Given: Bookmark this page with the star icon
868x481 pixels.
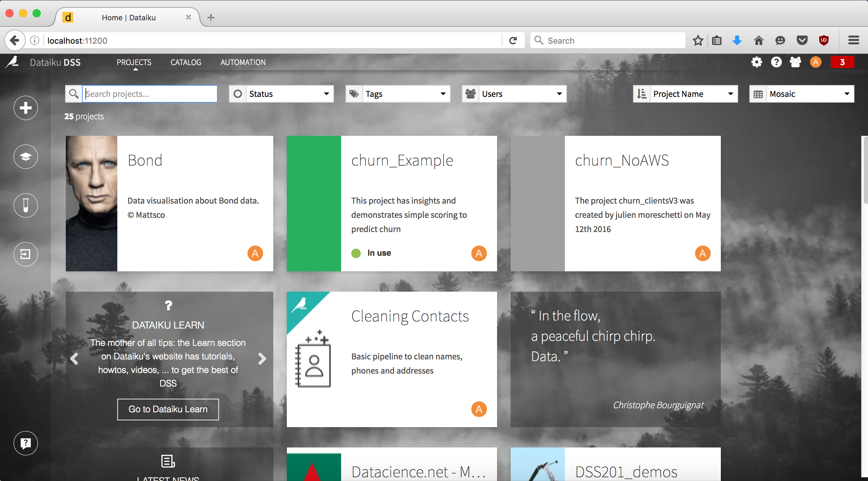Looking at the screenshot, I should tap(698, 41).
